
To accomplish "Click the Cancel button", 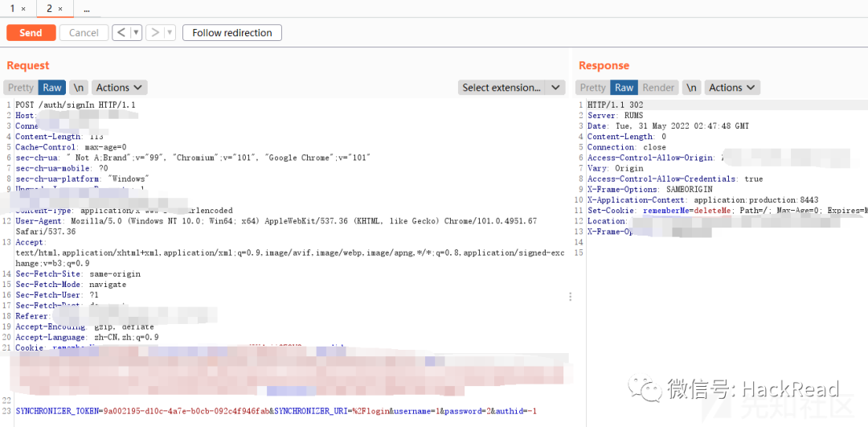I will [x=84, y=33].
